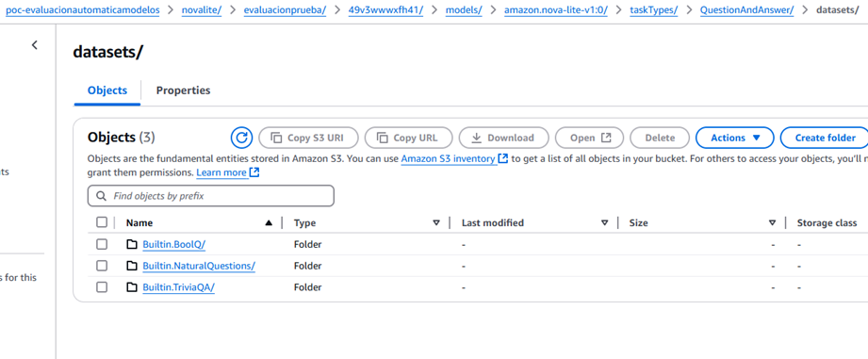Viewport: 868px width, 359px height.
Task: Tick the select-all checkbox in the table header
Action: click(x=101, y=222)
